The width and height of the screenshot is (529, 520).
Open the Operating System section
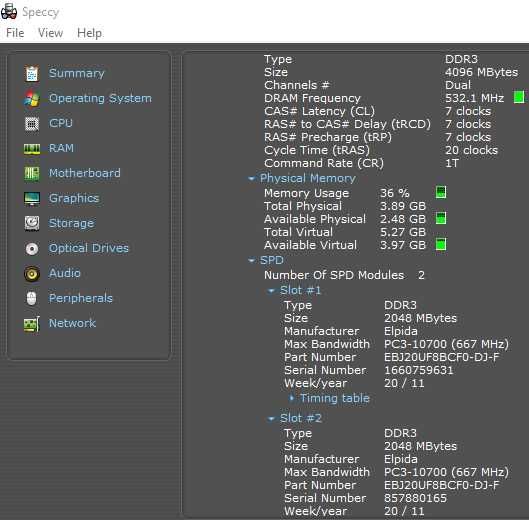[x=100, y=98]
